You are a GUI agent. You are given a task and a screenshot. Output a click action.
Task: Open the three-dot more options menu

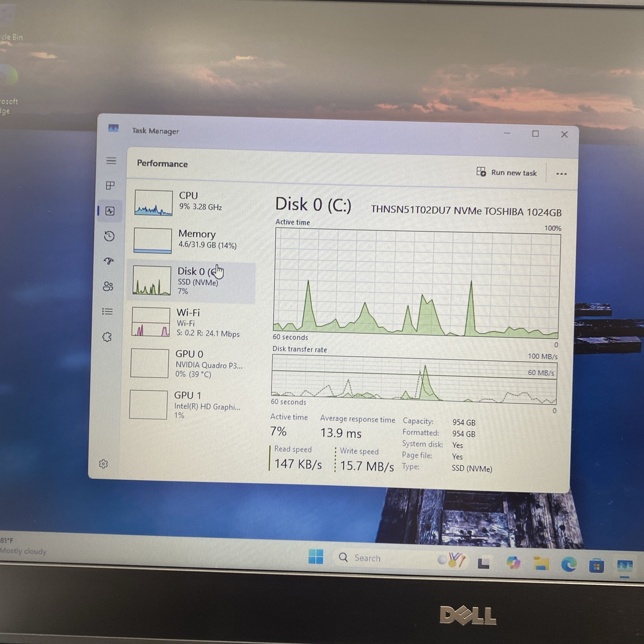tap(561, 174)
